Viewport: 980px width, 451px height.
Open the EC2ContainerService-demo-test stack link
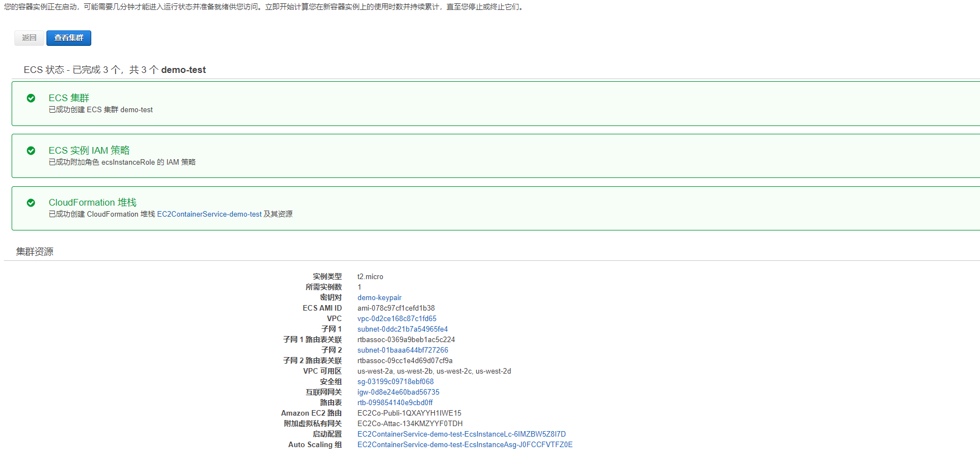point(209,214)
